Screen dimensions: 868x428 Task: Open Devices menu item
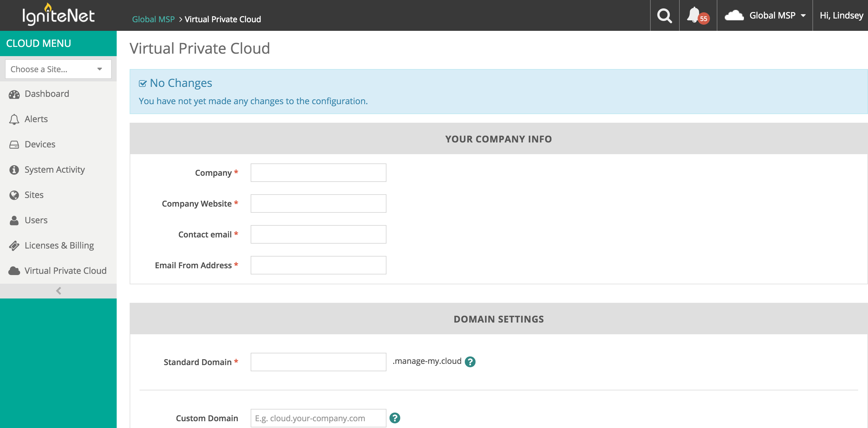pos(40,144)
